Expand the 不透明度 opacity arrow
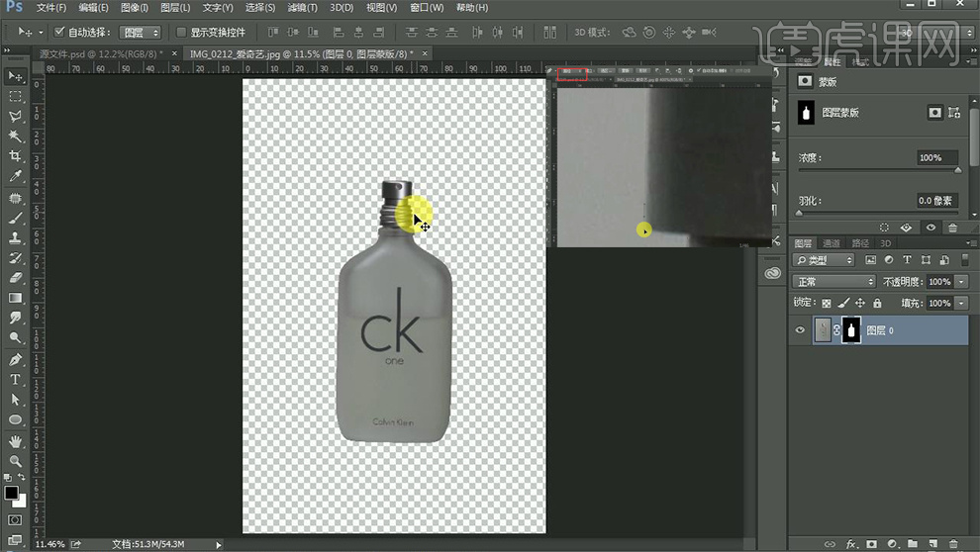Viewport: 980px width, 552px height. click(961, 282)
